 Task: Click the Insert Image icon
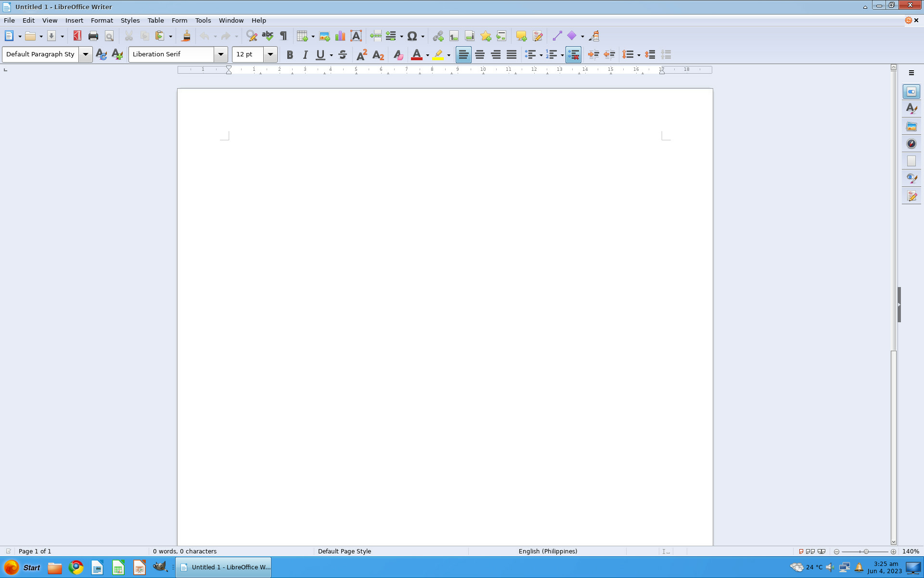coord(324,36)
